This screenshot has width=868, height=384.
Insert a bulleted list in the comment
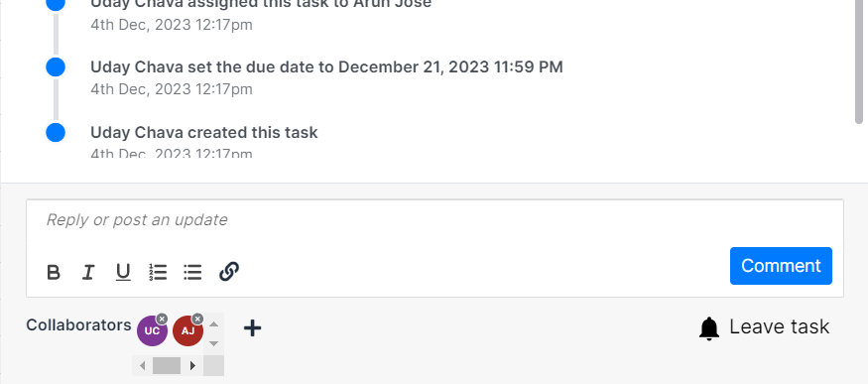click(x=192, y=272)
